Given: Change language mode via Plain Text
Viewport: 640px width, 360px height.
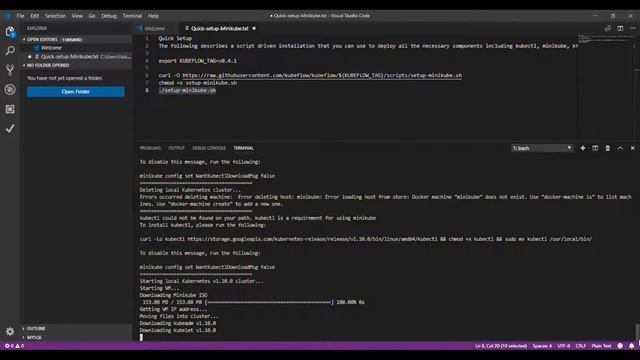Looking at the screenshot, I should pyautogui.click(x=602, y=346).
